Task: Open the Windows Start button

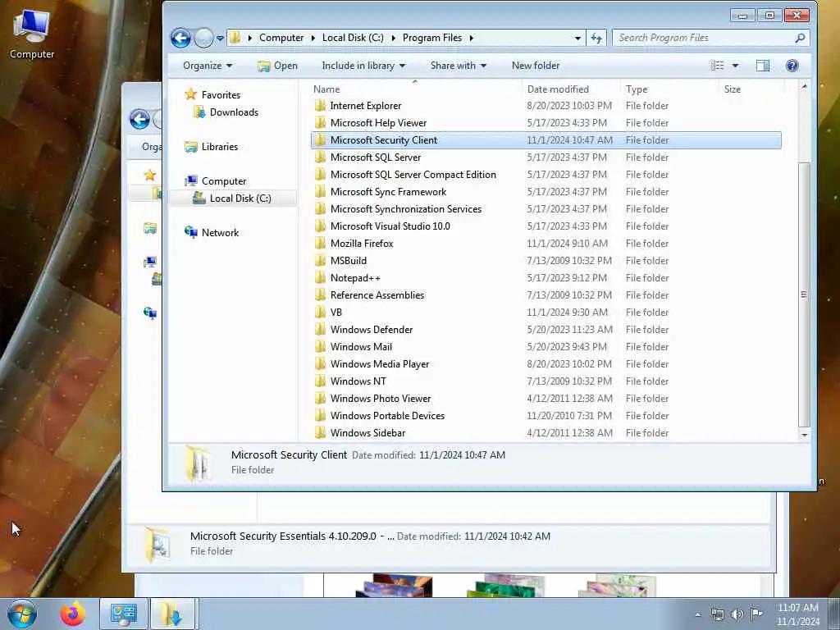Action: (22, 614)
